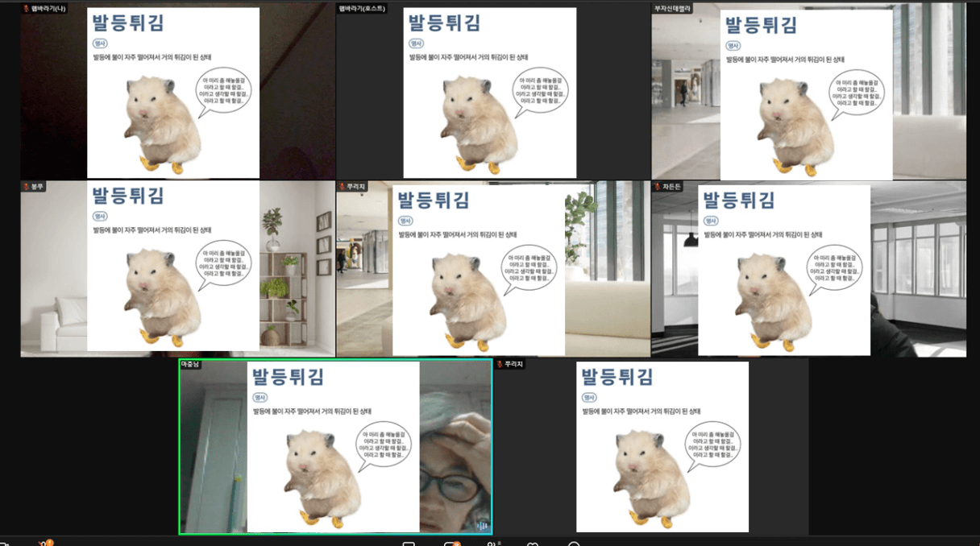Click mic icon on 쭈리치 tile with plant background

(x=342, y=186)
